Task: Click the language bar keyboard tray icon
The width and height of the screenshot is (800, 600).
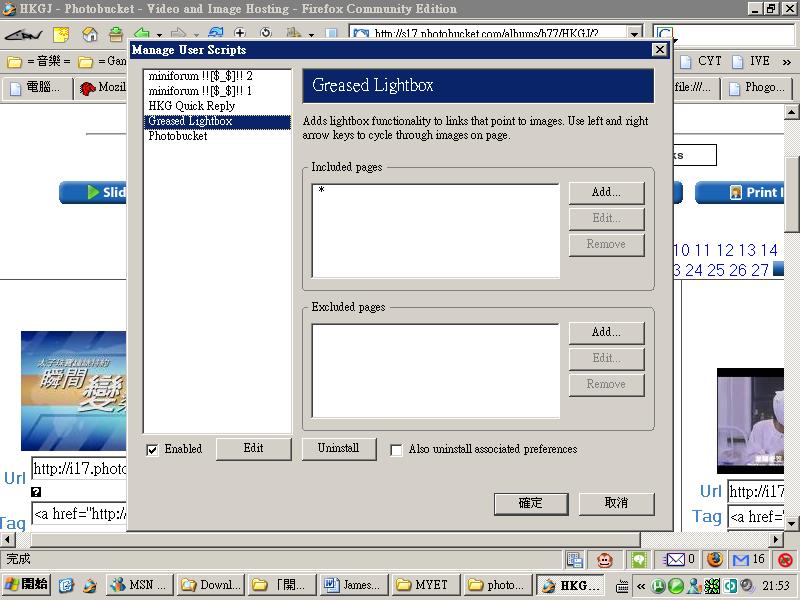Action: tap(621, 586)
